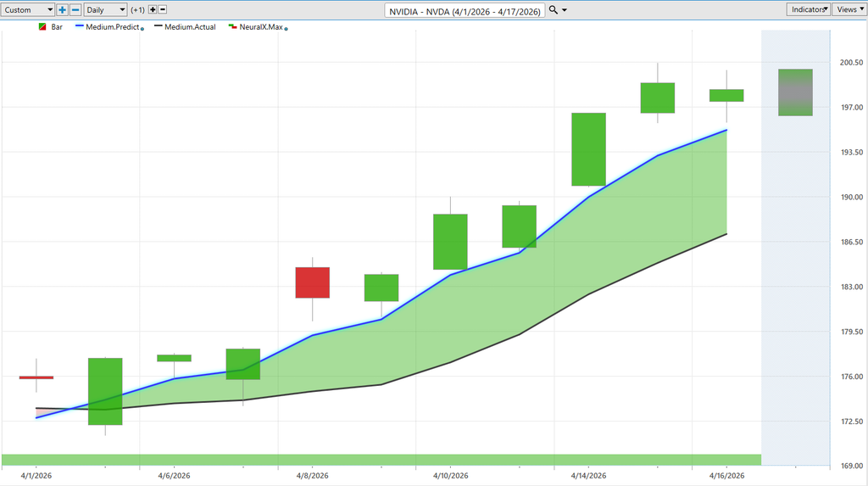Click the (+1) forecast offset label

[x=138, y=10]
